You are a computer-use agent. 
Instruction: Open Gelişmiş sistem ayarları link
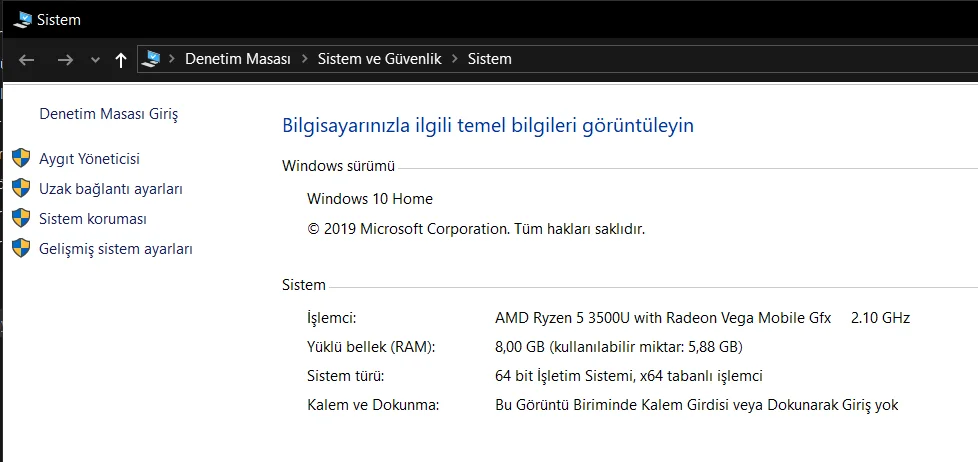click(x=115, y=249)
